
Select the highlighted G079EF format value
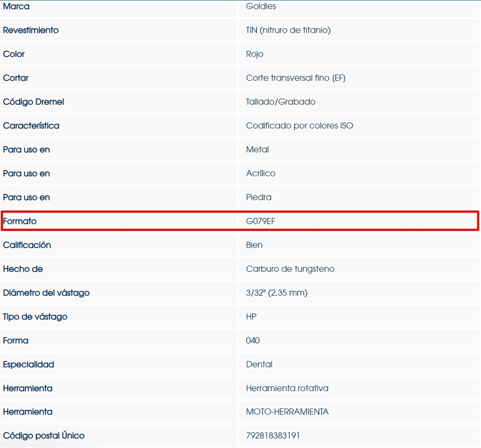tap(261, 221)
